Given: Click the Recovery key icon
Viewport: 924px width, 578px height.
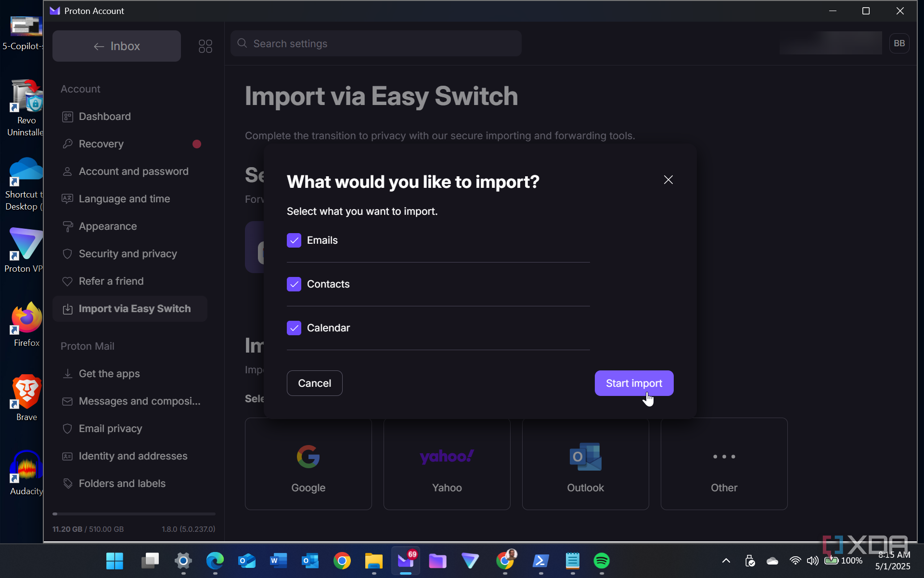Looking at the screenshot, I should (x=67, y=144).
